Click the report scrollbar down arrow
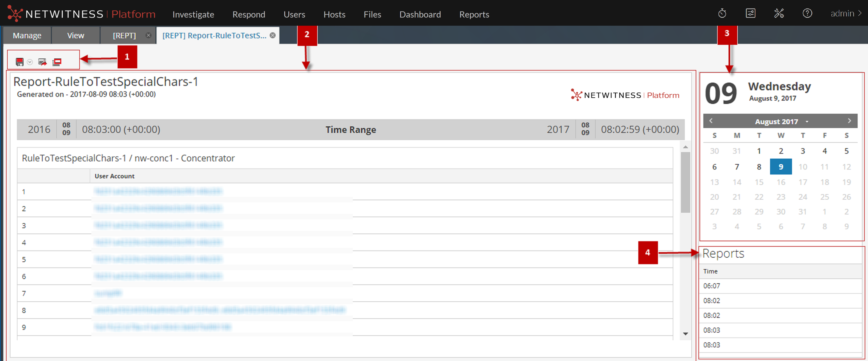The height and width of the screenshot is (361, 868). click(x=685, y=334)
